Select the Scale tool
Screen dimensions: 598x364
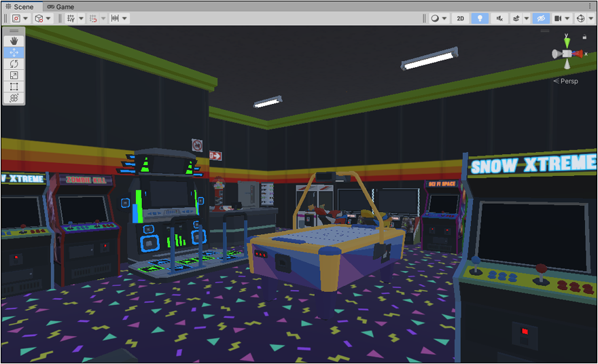14,75
